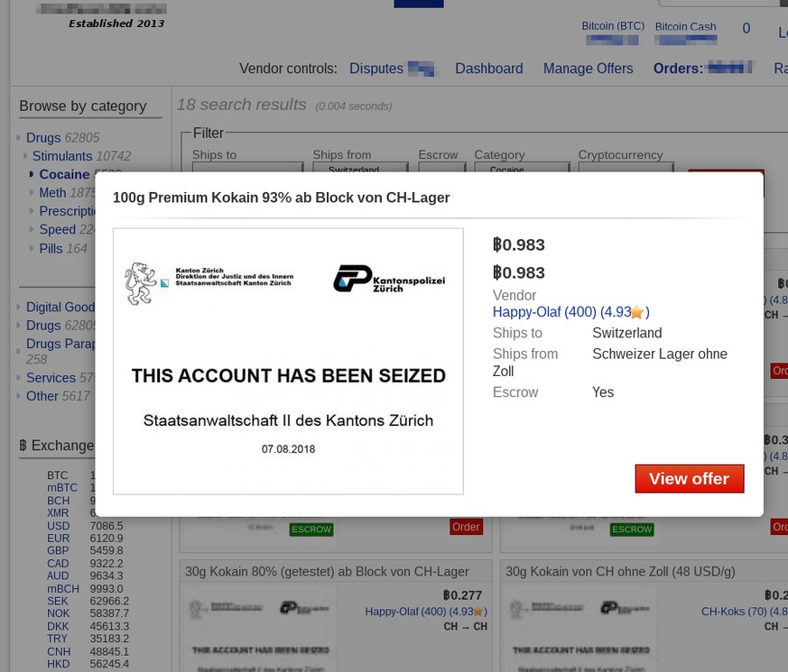
Task: Open the Disputes vendor control
Action: coord(376,69)
